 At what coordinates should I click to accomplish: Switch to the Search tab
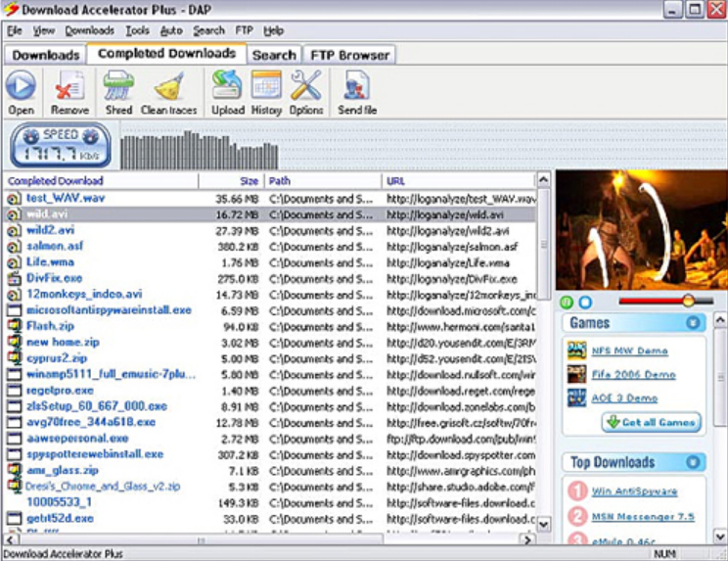point(274,55)
